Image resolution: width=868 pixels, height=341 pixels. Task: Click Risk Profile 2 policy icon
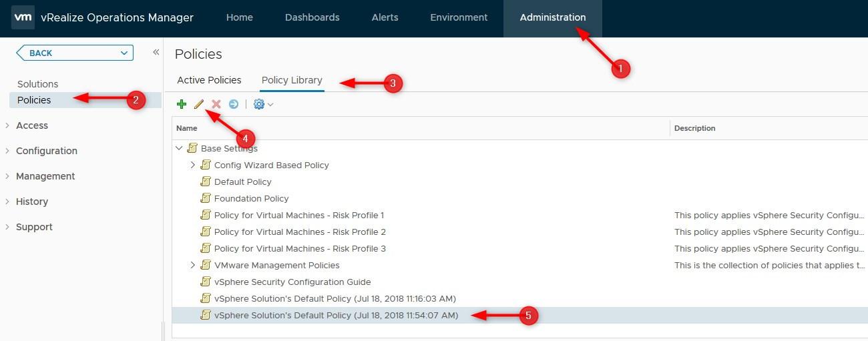coord(206,232)
